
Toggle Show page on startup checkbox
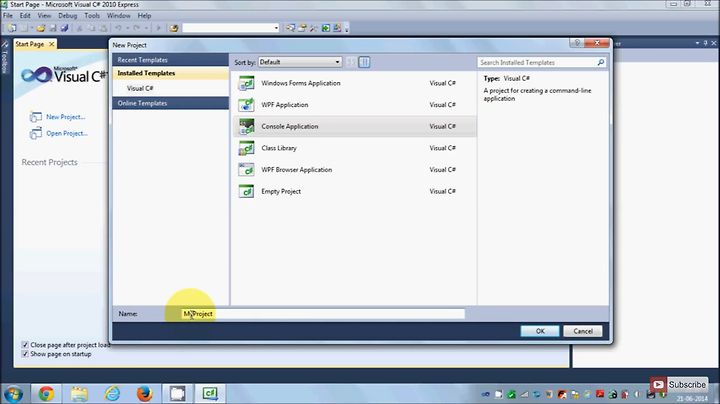(25, 354)
